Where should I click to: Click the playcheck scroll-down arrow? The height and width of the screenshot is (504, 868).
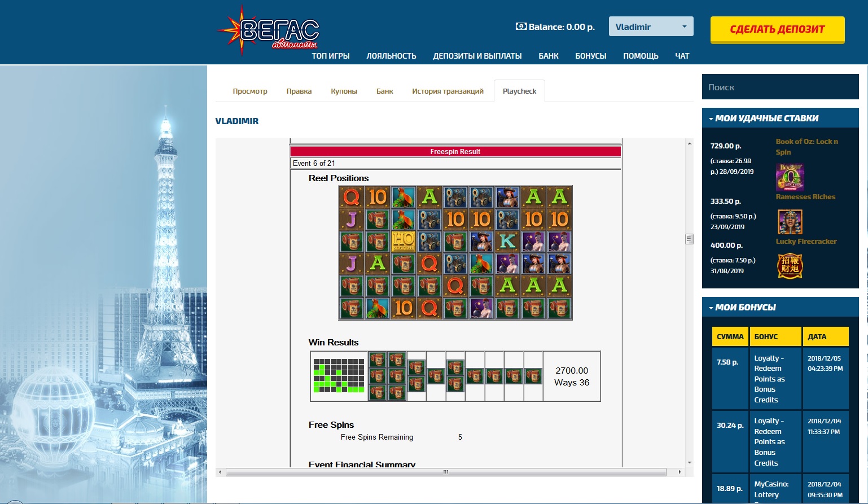click(x=689, y=463)
